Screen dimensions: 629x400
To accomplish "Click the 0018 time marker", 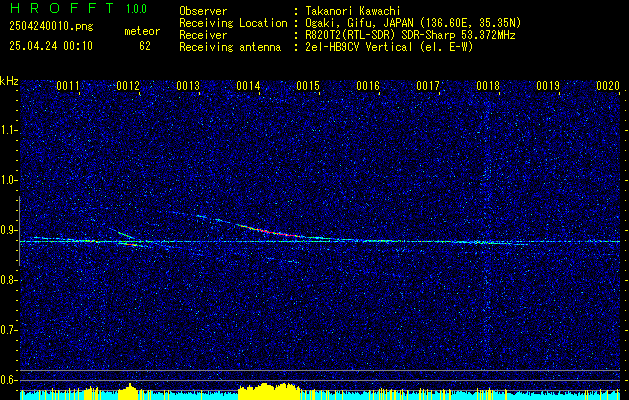I will (x=488, y=86).
